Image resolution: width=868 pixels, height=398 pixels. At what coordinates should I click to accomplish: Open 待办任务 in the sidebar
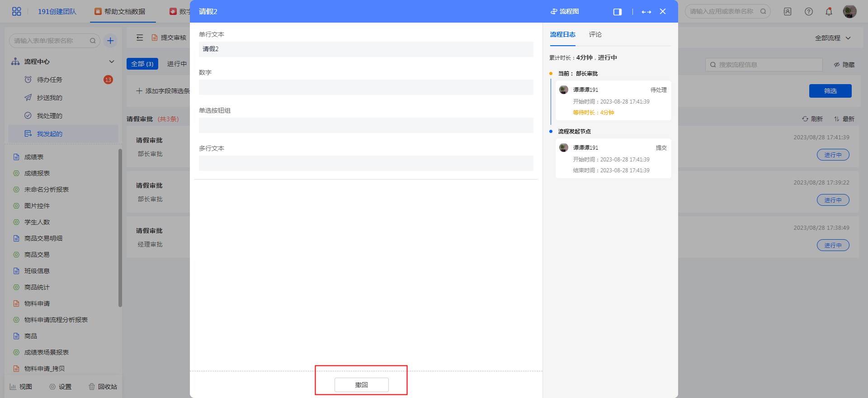coord(50,80)
